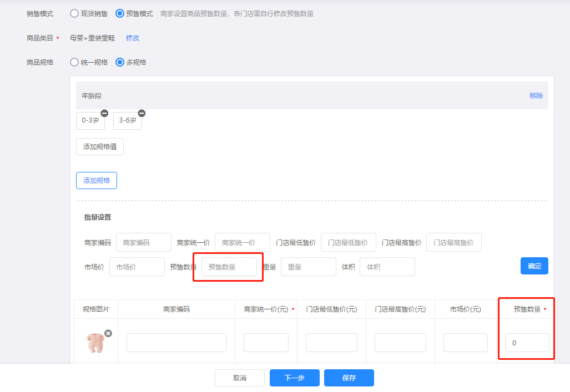570x392 pixels.
Task: Click the 批量设置 heading
Action: tap(98, 217)
